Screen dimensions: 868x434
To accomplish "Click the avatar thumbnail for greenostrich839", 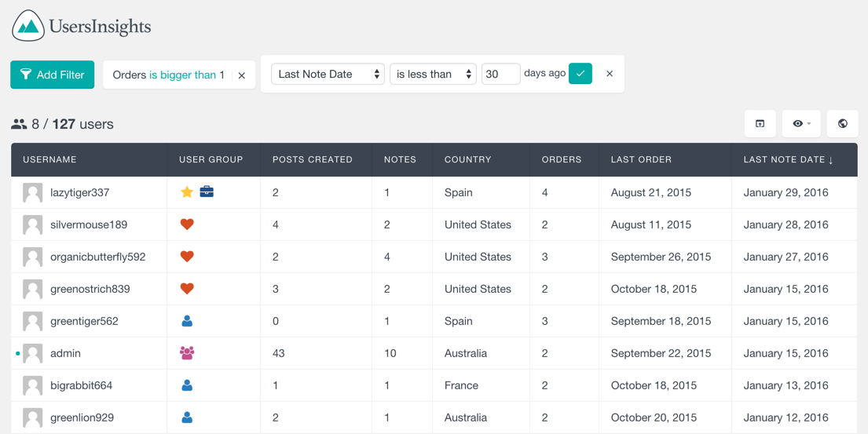I will [x=33, y=289].
